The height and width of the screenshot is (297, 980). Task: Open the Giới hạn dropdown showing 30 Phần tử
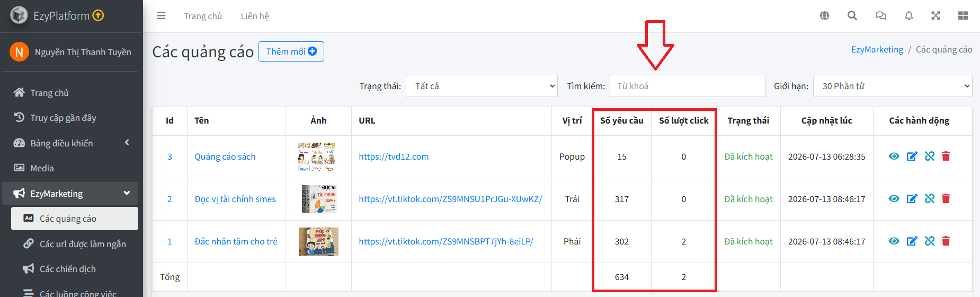pos(893,86)
